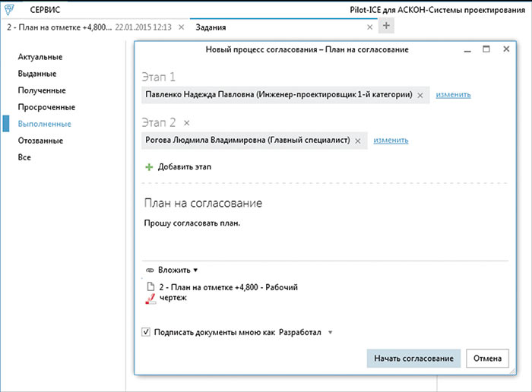Open the Вложить attachment dropdown
This screenshot has width=532, height=392.
[x=178, y=270]
